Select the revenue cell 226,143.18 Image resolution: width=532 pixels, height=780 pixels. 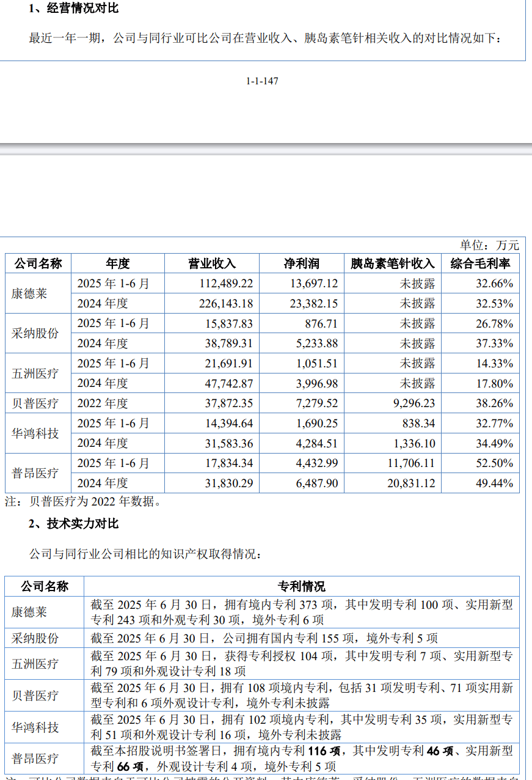[x=226, y=303]
